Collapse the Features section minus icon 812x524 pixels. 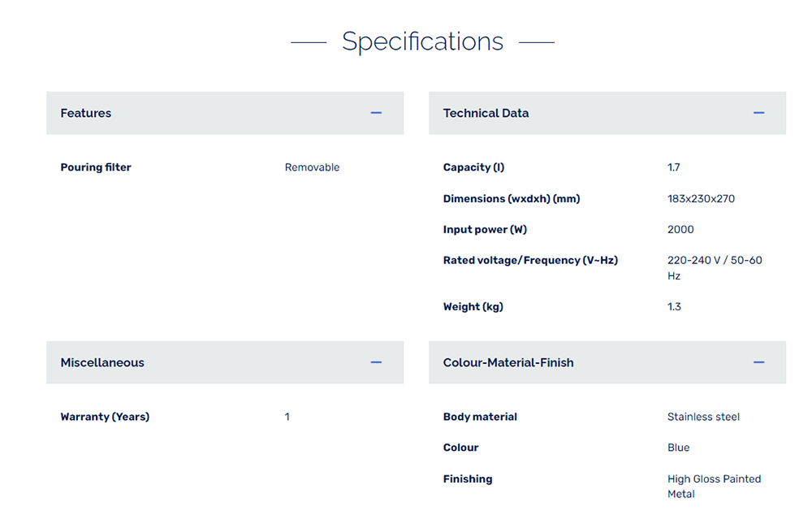[x=376, y=113]
